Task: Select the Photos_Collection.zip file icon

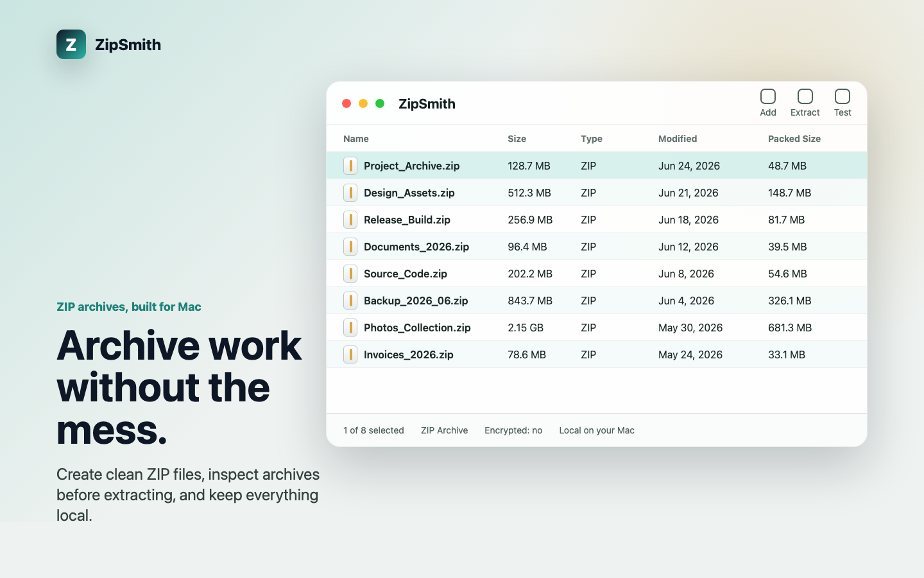Action: pyautogui.click(x=350, y=328)
